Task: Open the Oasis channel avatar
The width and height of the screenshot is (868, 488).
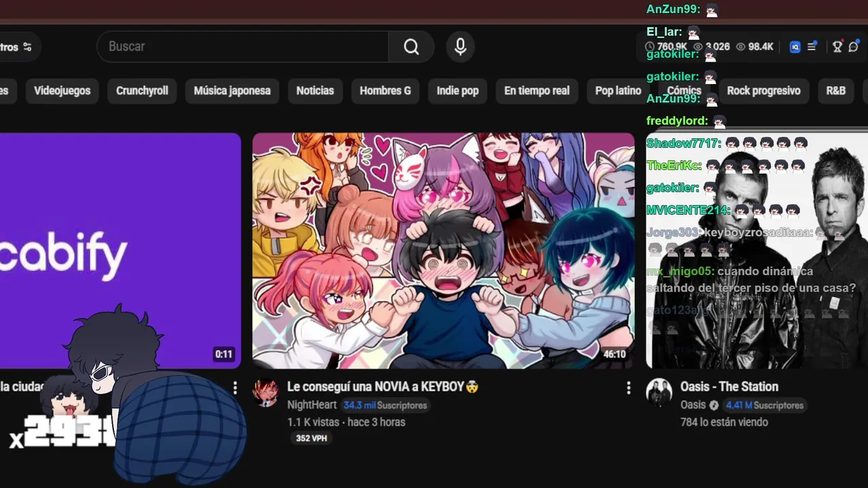Action: click(658, 392)
